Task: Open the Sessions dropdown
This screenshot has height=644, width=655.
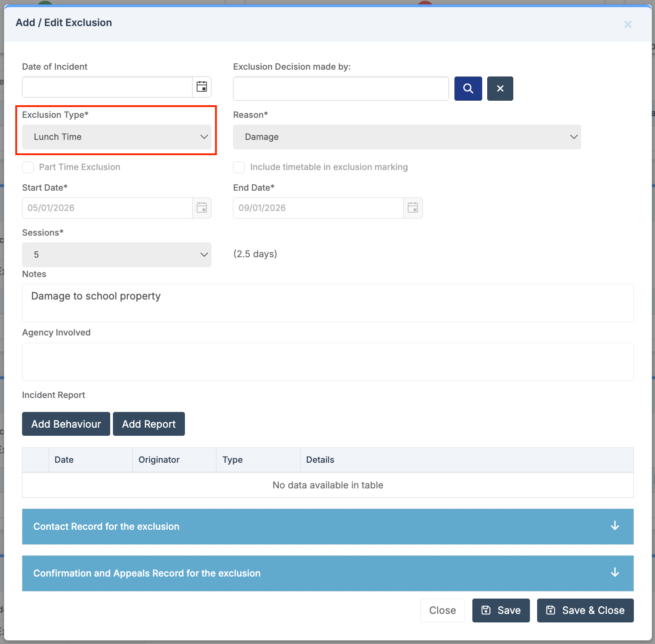Action: pos(117,255)
